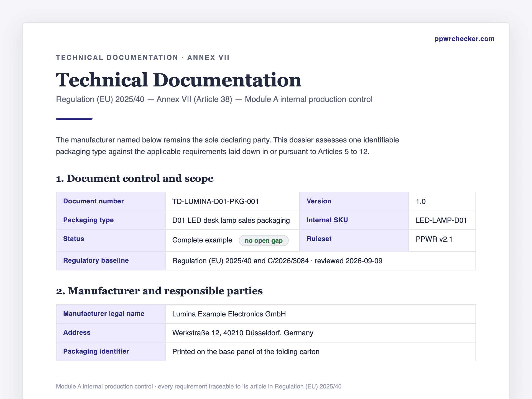Click the 'TECHNICAL DOCUMENTATION · ANNEX VII' overline
This screenshot has width=532, height=399.
click(x=143, y=58)
